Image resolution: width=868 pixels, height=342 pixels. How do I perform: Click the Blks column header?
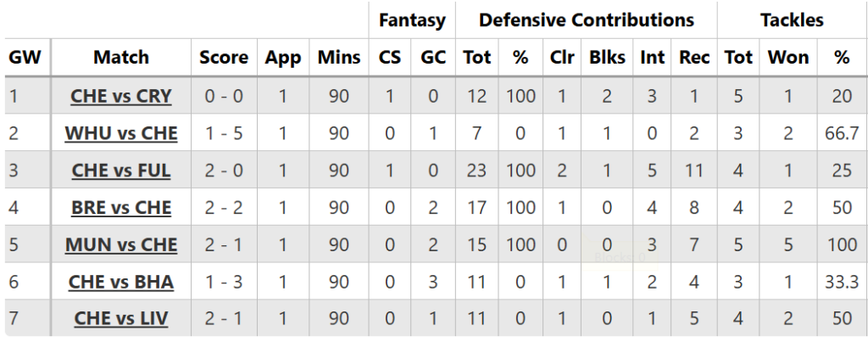[x=606, y=58]
